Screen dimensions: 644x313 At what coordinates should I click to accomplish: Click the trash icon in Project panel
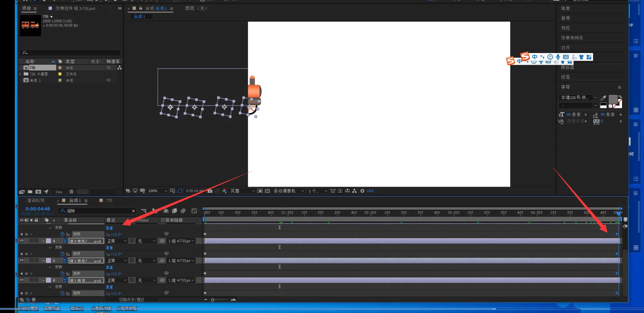[x=71, y=192]
